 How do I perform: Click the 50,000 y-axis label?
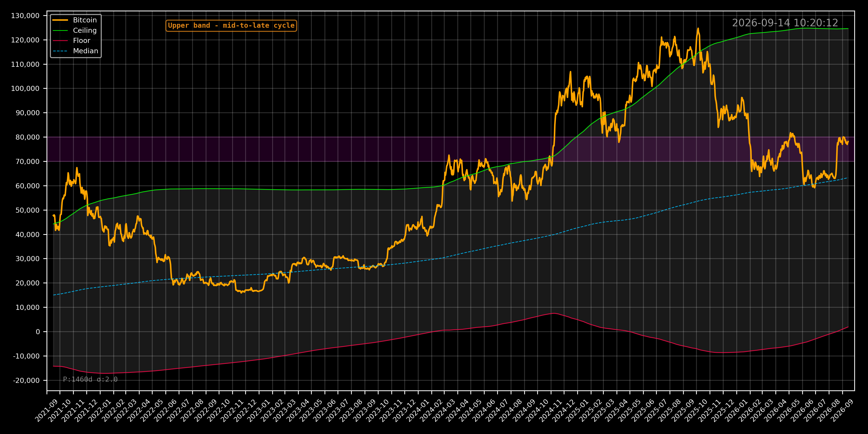coord(28,210)
